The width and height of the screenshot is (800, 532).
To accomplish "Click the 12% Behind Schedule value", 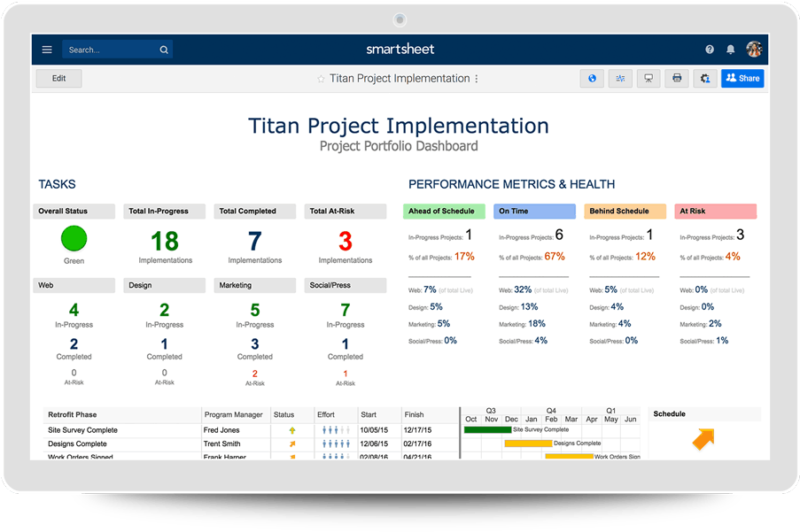I will click(x=646, y=257).
